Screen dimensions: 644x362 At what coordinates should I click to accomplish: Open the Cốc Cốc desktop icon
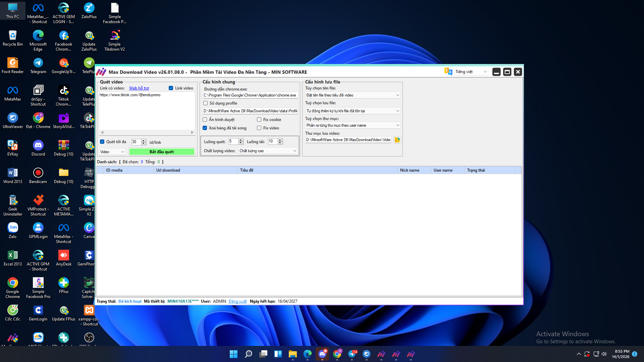(13, 313)
